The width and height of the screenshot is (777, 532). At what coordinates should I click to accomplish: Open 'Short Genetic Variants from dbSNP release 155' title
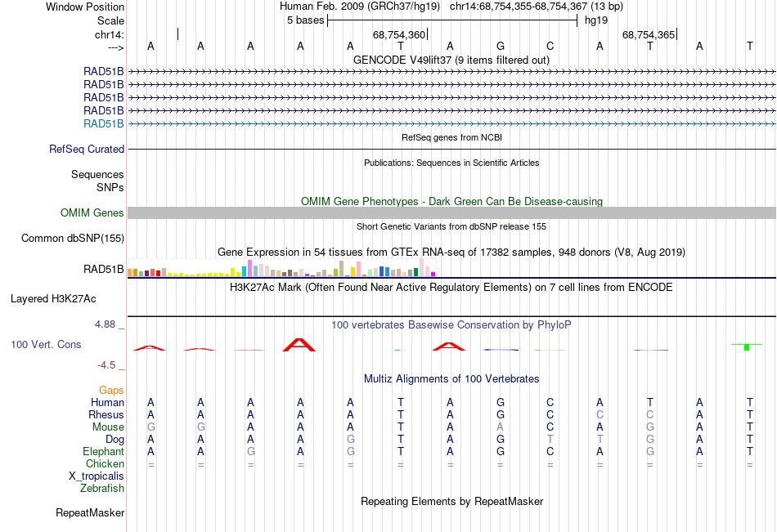click(451, 226)
